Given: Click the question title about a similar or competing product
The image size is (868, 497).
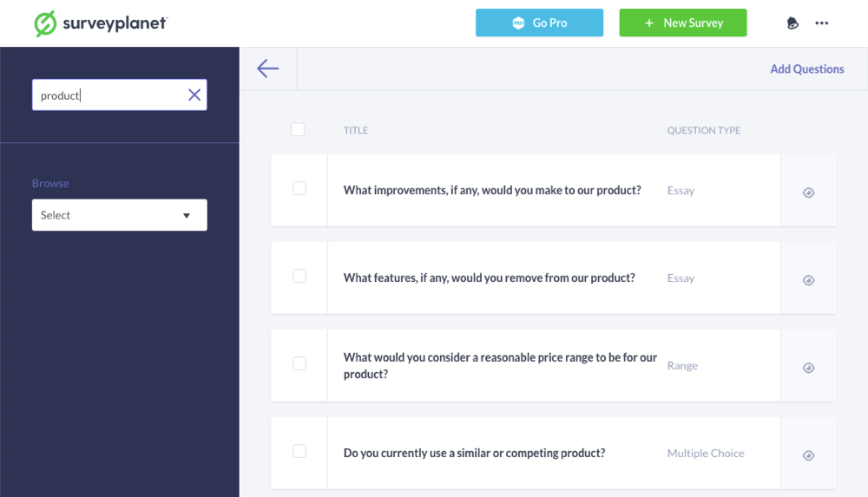Looking at the screenshot, I should (474, 453).
